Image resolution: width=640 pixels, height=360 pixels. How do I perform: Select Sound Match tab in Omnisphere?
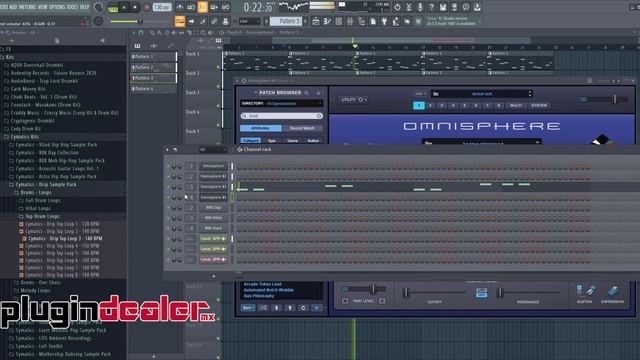click(302, 128)
